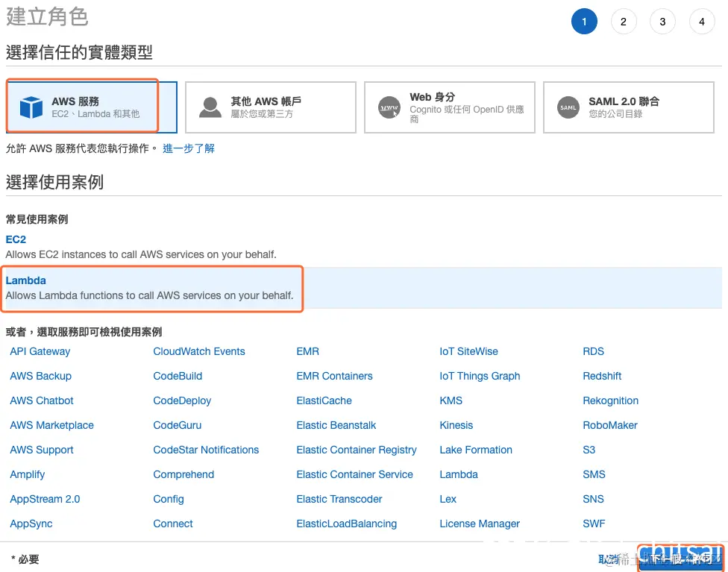Pick AWS Support service
Screen dimensions: 728x572
[x=42, y=450]
